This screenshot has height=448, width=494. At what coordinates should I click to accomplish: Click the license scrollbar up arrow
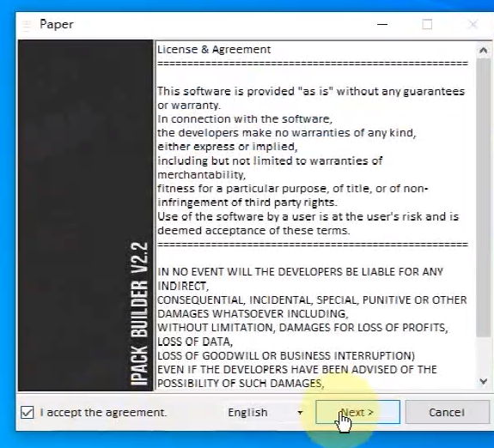(x=483, y=50)
